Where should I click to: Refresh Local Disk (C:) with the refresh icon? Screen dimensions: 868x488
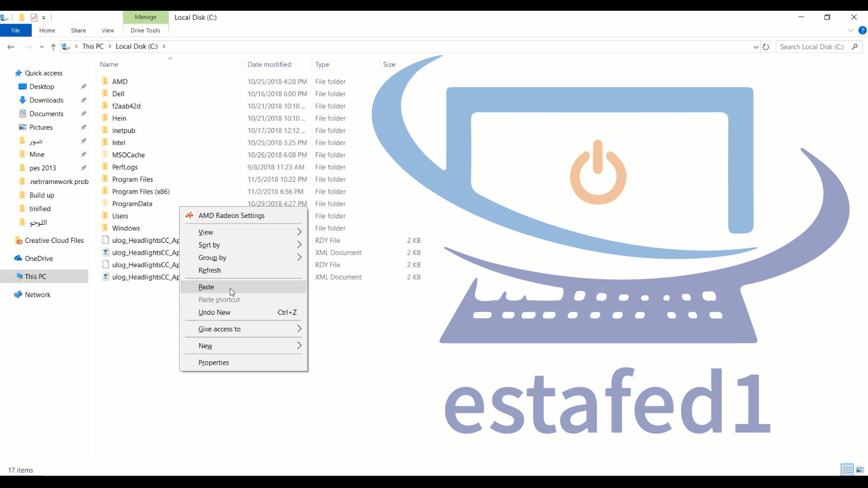(765, 46)
